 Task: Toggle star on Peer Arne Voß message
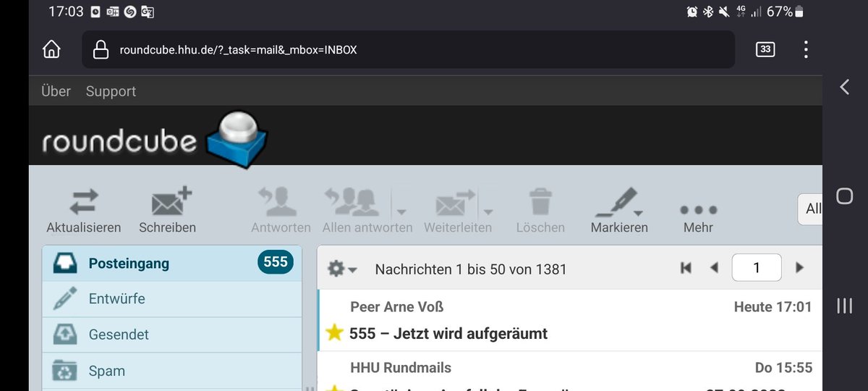(333, 333)
